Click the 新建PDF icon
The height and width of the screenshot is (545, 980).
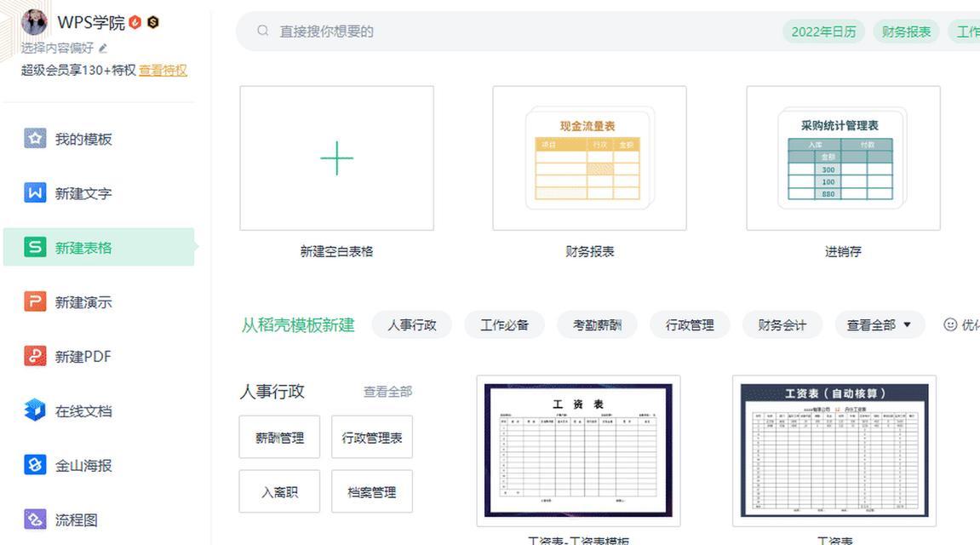(35, 356)
